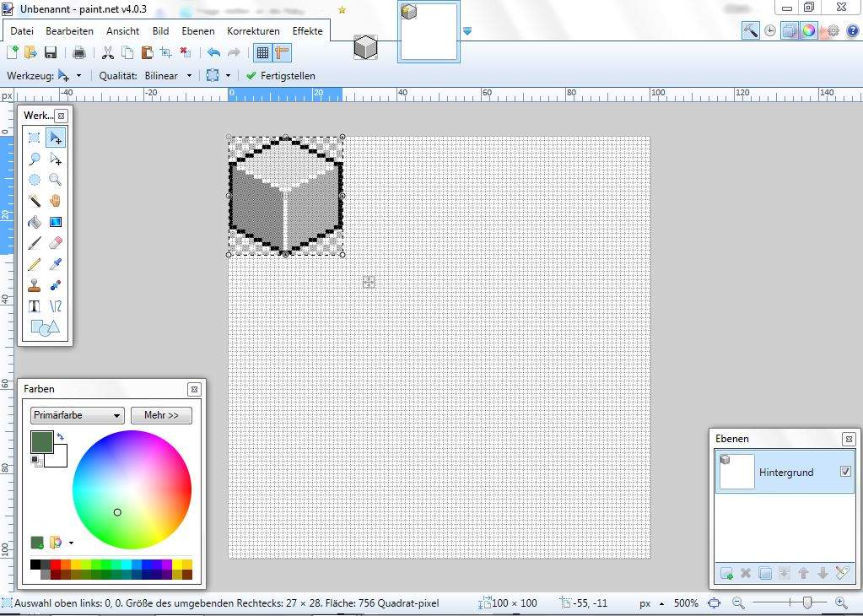
Task: Toggle the rulers button
Action: (282, 52)
